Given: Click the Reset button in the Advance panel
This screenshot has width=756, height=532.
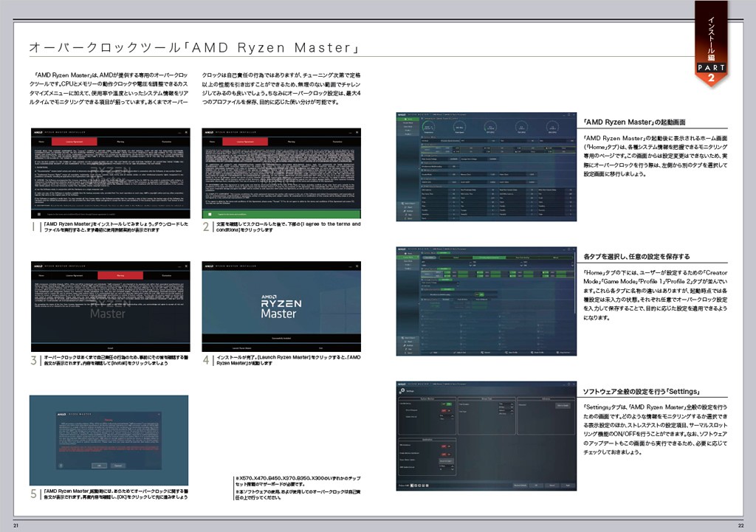Looking at the screenshot, I should (563, 406).
